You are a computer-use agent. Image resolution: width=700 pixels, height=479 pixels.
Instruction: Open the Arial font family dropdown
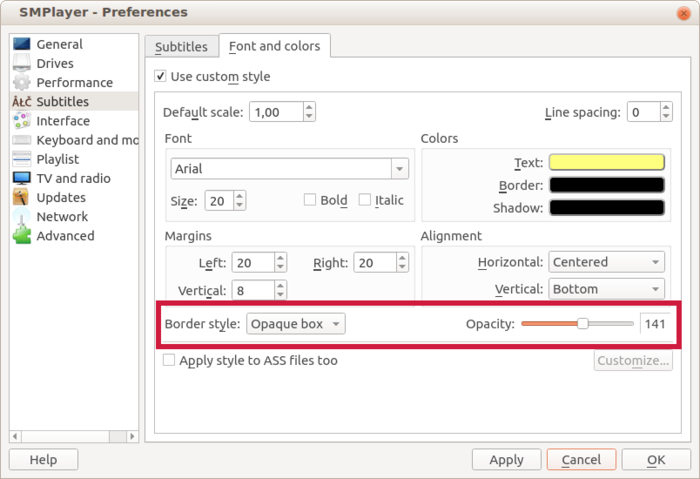tap(290, 169)
